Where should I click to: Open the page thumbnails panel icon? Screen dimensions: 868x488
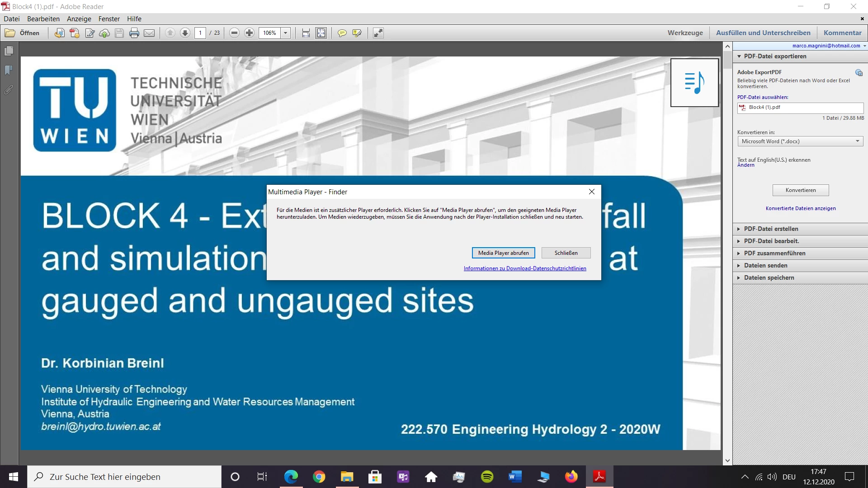point(9,51)
